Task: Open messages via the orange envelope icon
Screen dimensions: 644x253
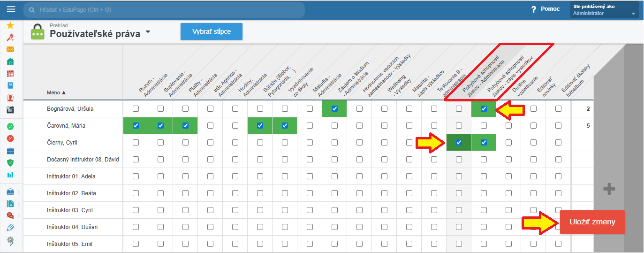Action: tap(10, 49)
